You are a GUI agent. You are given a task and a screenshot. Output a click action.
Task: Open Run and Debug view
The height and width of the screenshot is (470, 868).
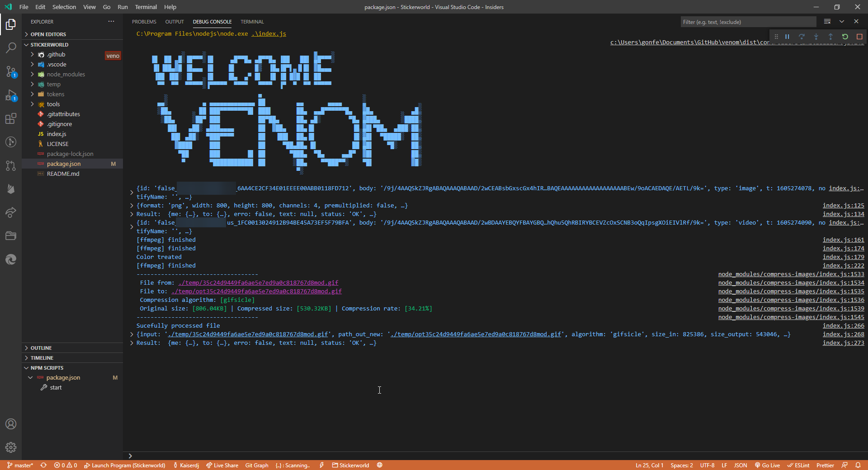pos(11,95)
